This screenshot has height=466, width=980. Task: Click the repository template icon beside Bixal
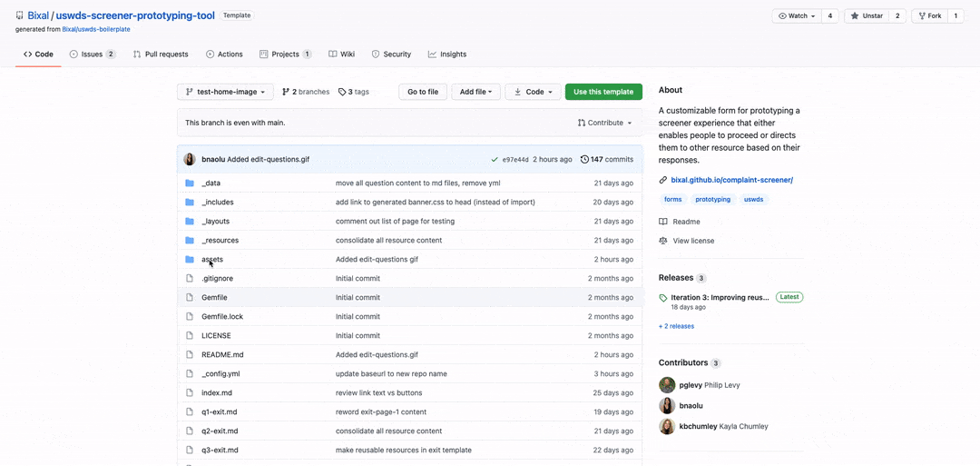19,15
